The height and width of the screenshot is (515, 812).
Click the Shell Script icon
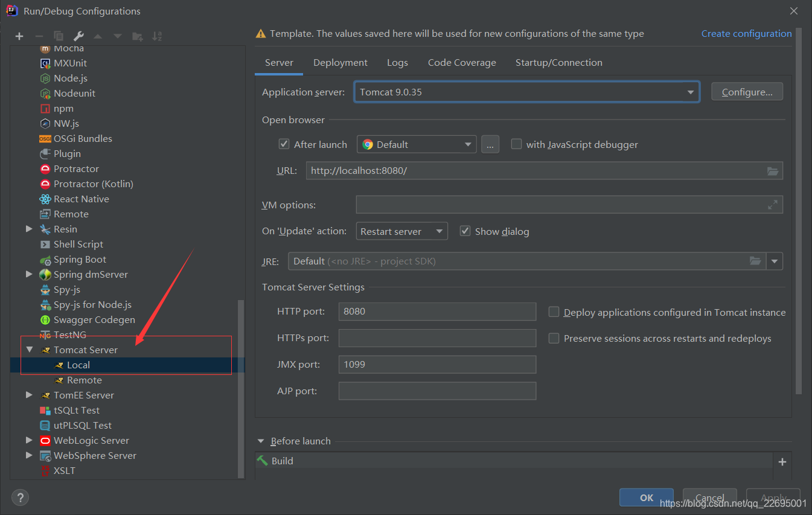(45, 244)
